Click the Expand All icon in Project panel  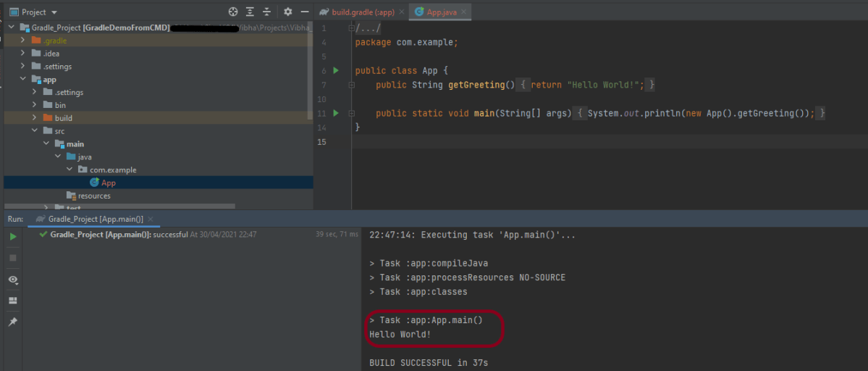250,12
